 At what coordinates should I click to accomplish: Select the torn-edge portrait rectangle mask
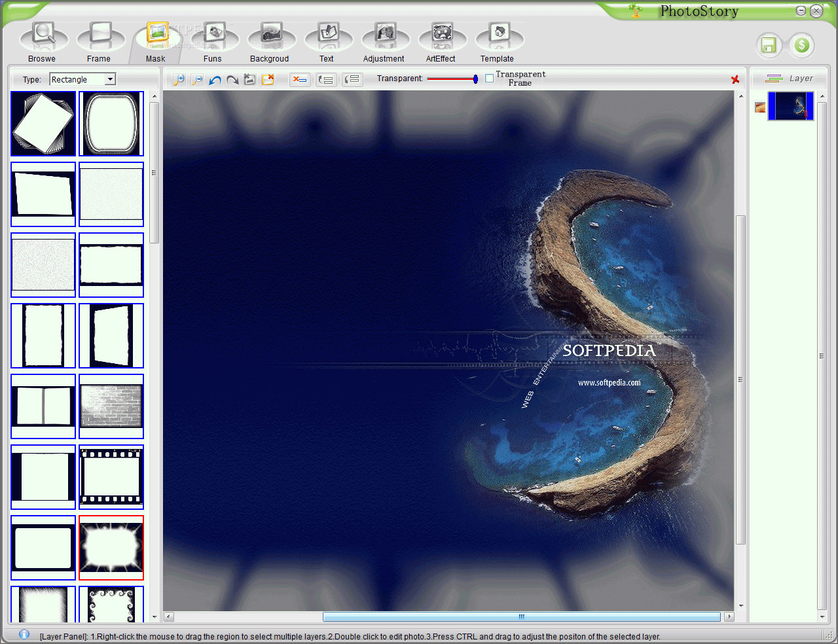click(43, 336)
